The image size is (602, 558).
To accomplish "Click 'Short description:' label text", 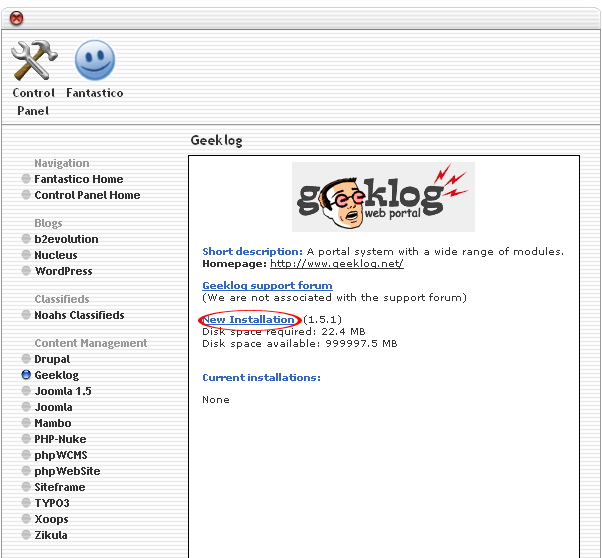I will [253, 252].
